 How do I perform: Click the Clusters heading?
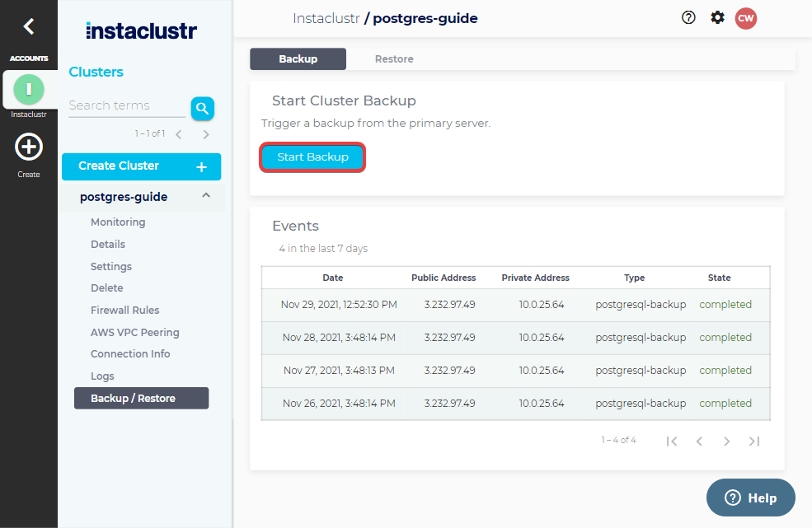[96, 72]
